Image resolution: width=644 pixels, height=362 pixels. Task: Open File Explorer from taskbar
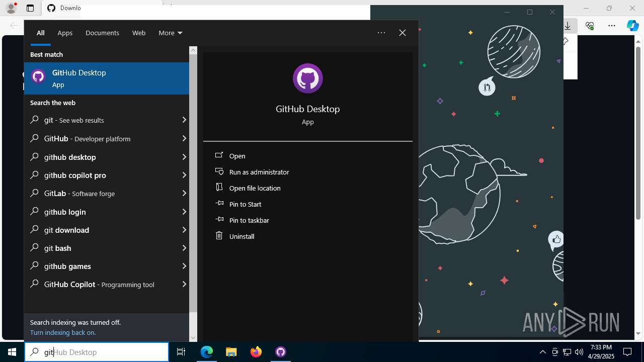pos(231,352)
